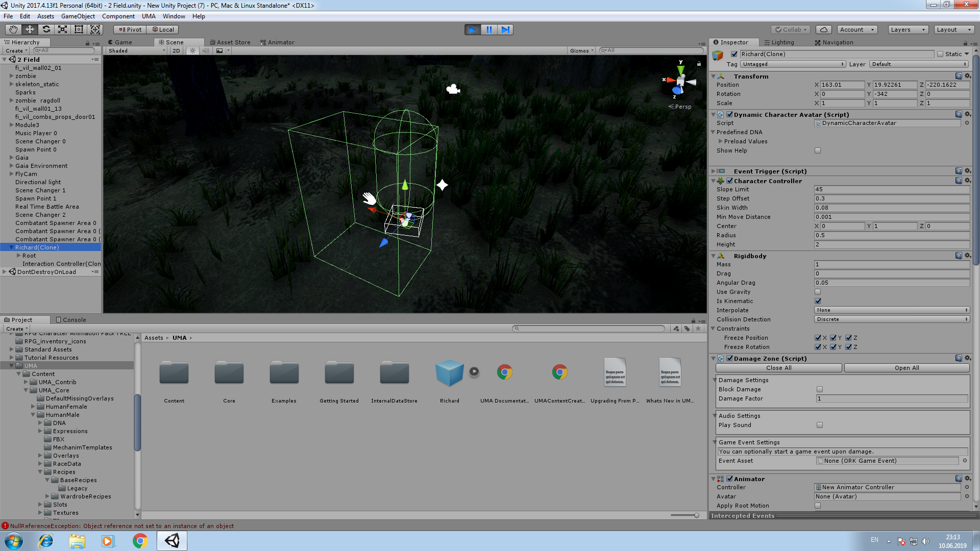Viewport: 980px width, 551px height.
Task: Switch to the Animator tab
Action: tap(278, 42)
